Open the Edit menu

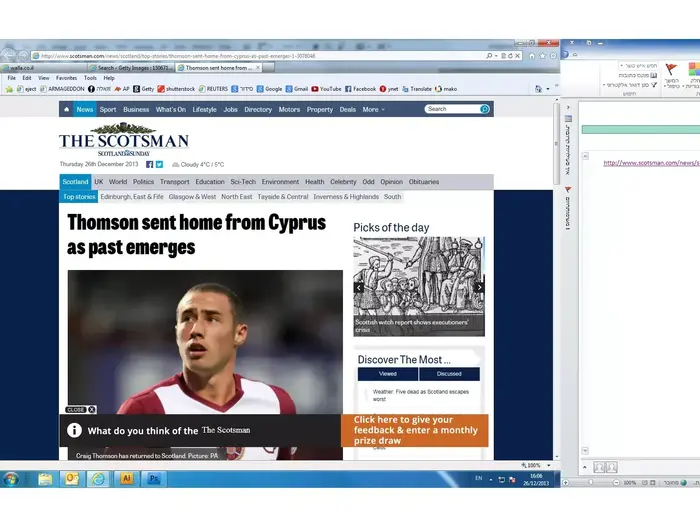tap(27, 78)
